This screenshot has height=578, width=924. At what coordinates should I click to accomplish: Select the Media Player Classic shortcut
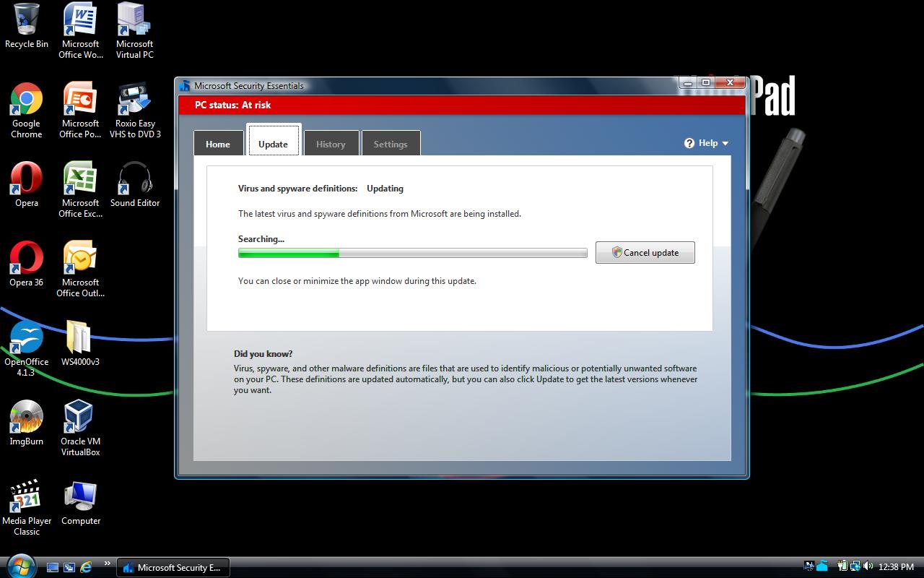(x=27, y=507)
